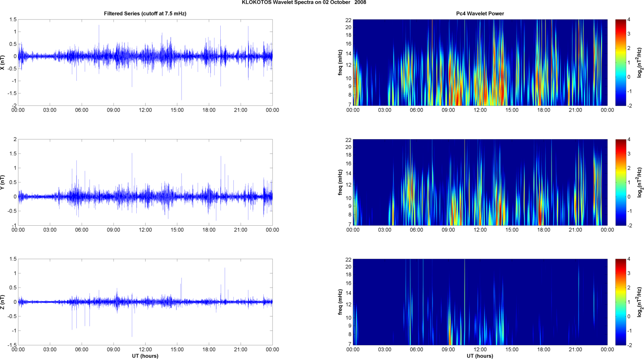Select the X (nT) vertical axis label

pos(3,62)
